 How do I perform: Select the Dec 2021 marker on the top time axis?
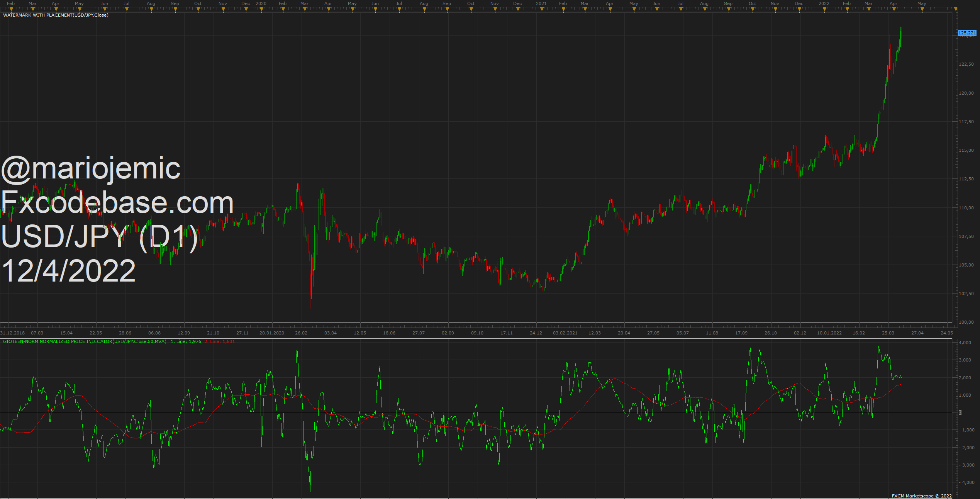point(800,9)
